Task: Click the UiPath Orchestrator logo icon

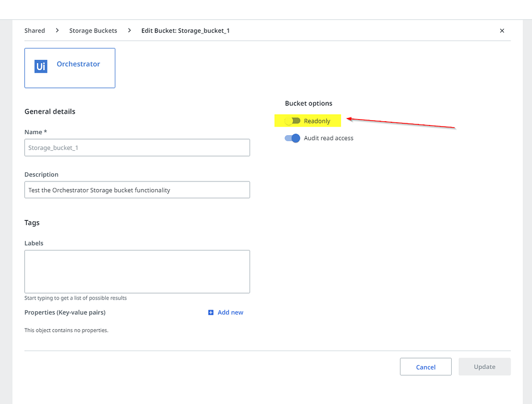Action: (x=41, y=66)
